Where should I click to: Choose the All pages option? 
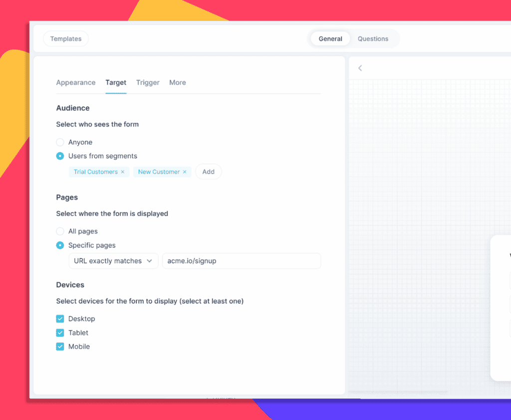(x=60, y=231)
